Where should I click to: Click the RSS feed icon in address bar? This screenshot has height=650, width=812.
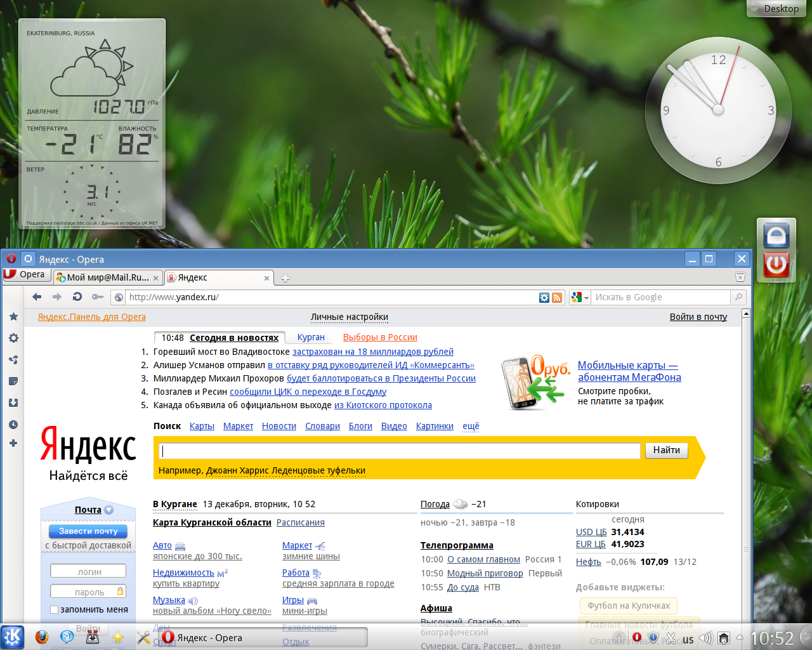coord(557,297)
